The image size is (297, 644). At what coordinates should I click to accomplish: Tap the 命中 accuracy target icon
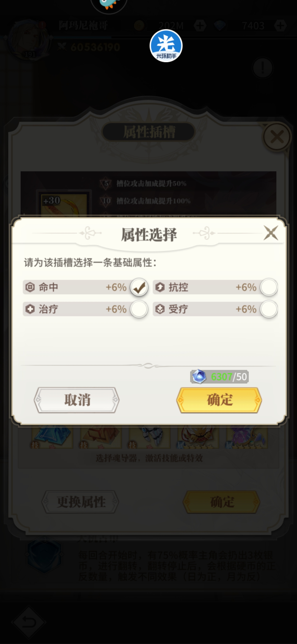(x=30, y=287)
